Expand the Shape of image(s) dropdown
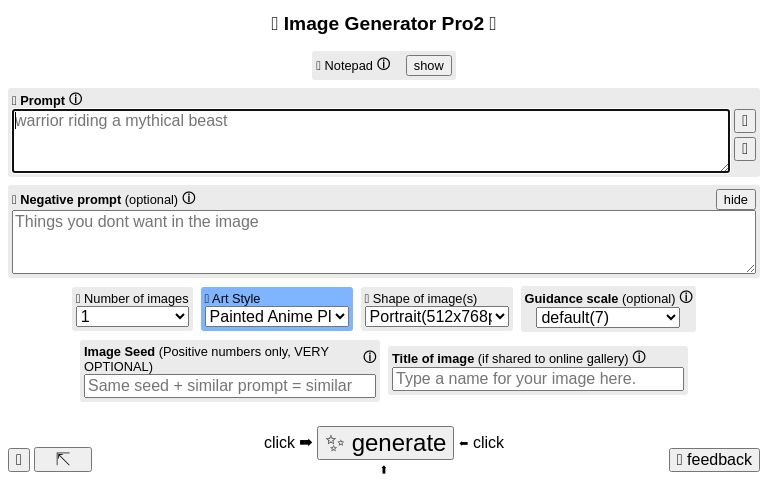 (x=436, y=316)
